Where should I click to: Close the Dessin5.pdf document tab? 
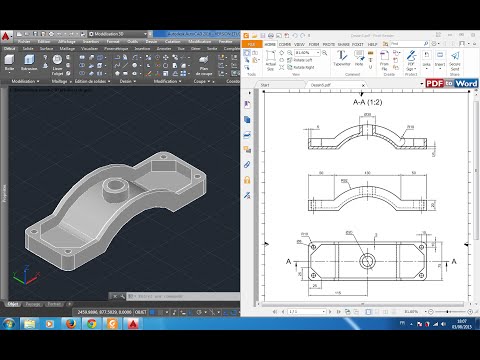(x=363, y=85)
